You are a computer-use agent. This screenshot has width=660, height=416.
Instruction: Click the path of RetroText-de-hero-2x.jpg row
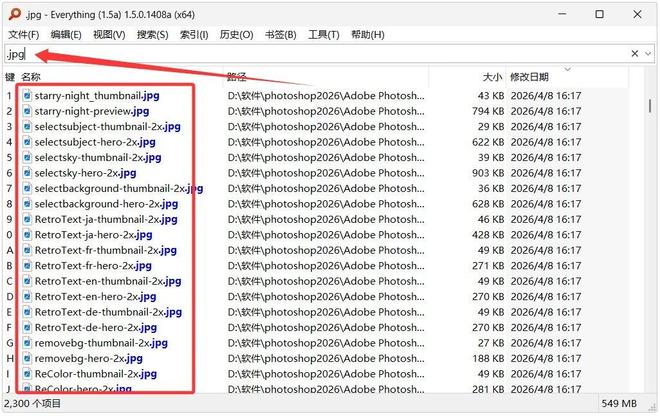click(326, 327)
